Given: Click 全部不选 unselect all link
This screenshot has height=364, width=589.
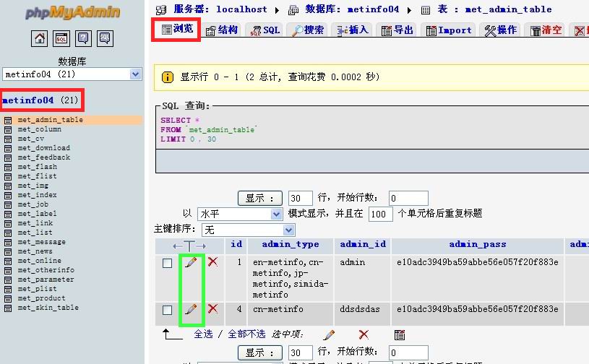Looking at the screenshot, I should point(246,334).
